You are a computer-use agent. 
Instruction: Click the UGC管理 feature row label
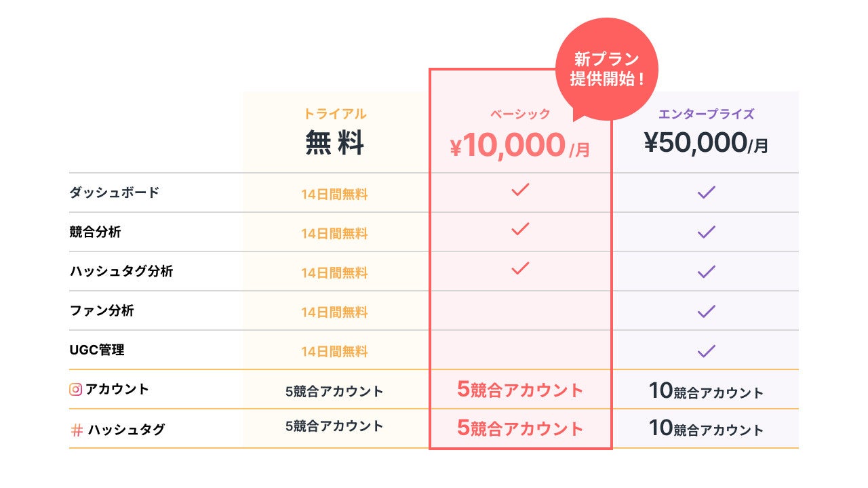pos(97,350)
